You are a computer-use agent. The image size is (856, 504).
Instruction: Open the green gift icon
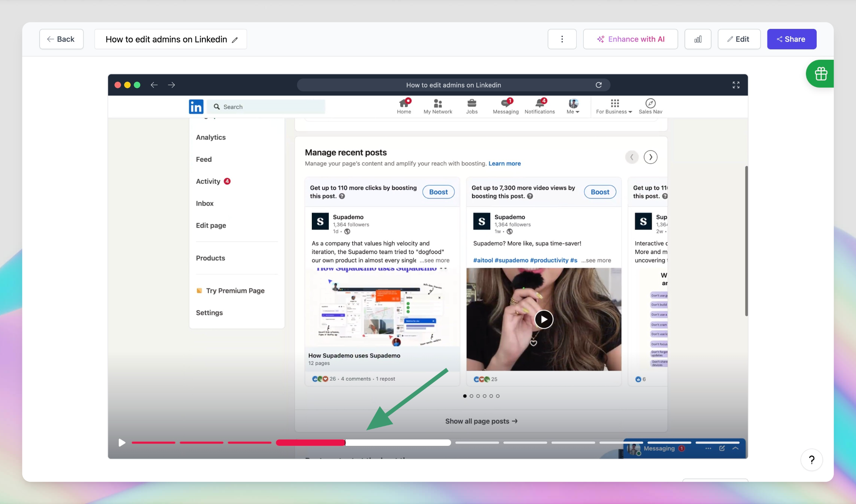[x=821, y=74]
